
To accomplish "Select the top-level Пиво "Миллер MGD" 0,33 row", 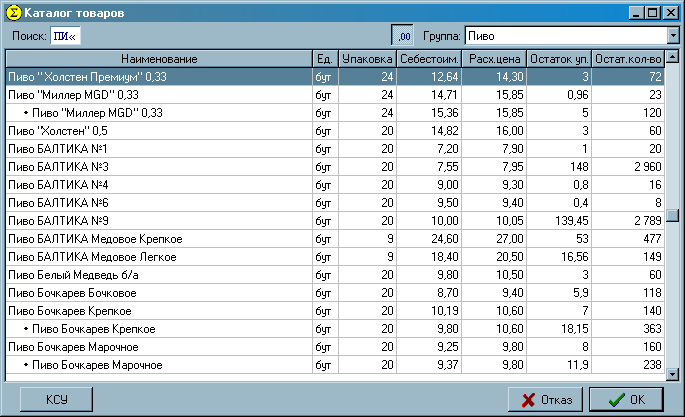I will (335, 95).
